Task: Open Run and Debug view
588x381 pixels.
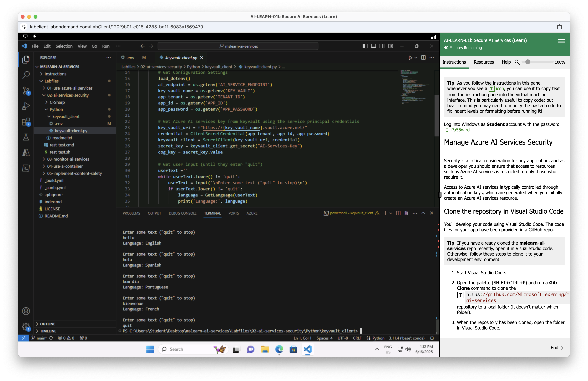Action: pyautogui.click(x=26, y=106)
